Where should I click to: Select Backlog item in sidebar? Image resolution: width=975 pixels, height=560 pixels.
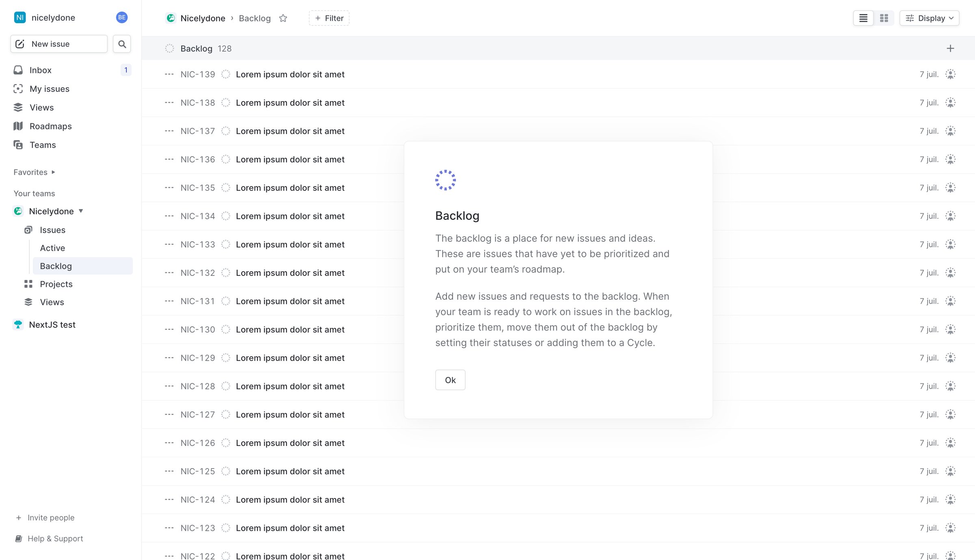[x=82, y=266]
